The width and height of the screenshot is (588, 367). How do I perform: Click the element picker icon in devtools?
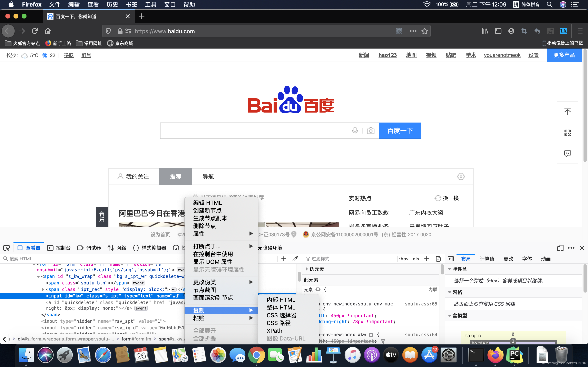click(x=7, y=248)
